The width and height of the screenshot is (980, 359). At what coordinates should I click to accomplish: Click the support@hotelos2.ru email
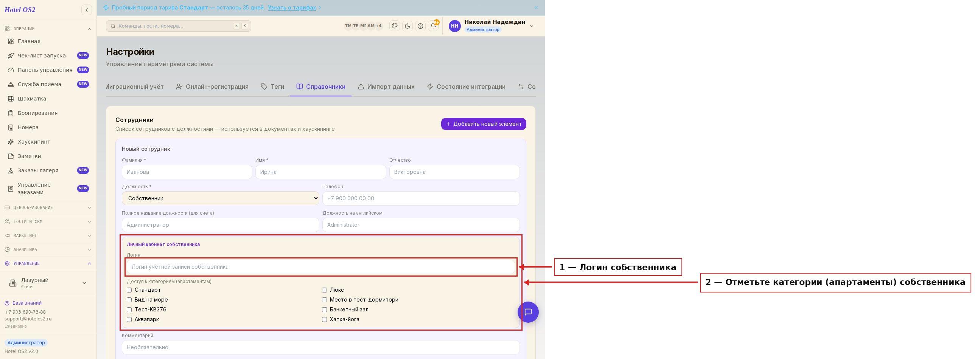click(x=28, y=319)
